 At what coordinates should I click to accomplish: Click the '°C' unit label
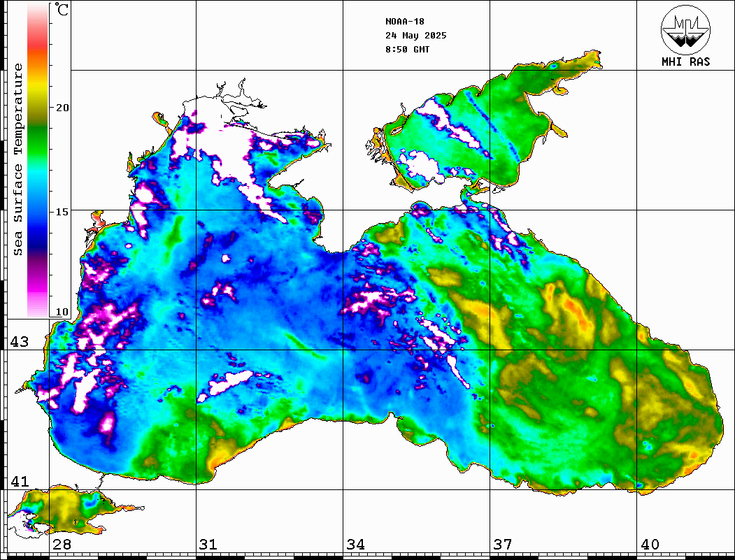[x=62, y=9]
